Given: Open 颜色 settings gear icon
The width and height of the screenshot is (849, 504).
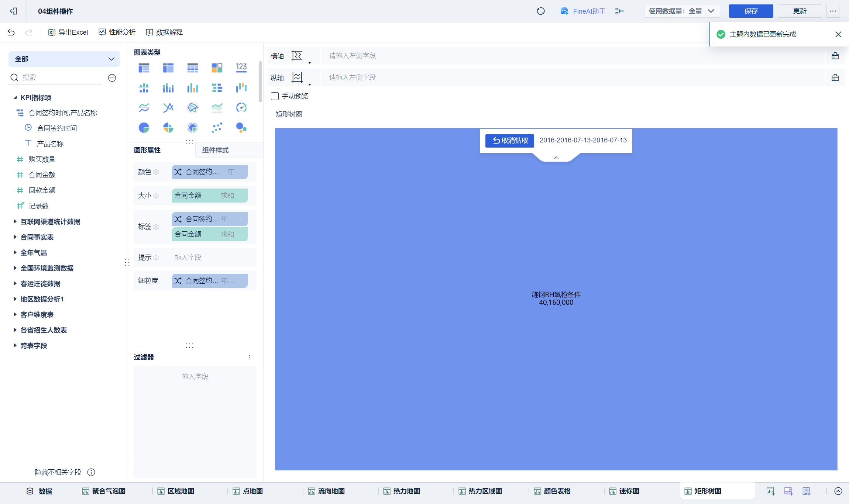Looking at the screenshot, I should pos(156,172).
